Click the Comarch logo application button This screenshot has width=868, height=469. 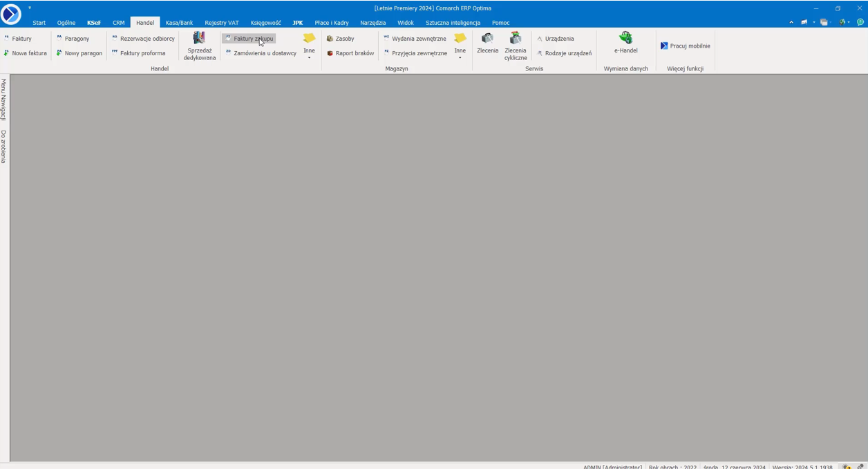pyautogui.click(x=11, y=14)
